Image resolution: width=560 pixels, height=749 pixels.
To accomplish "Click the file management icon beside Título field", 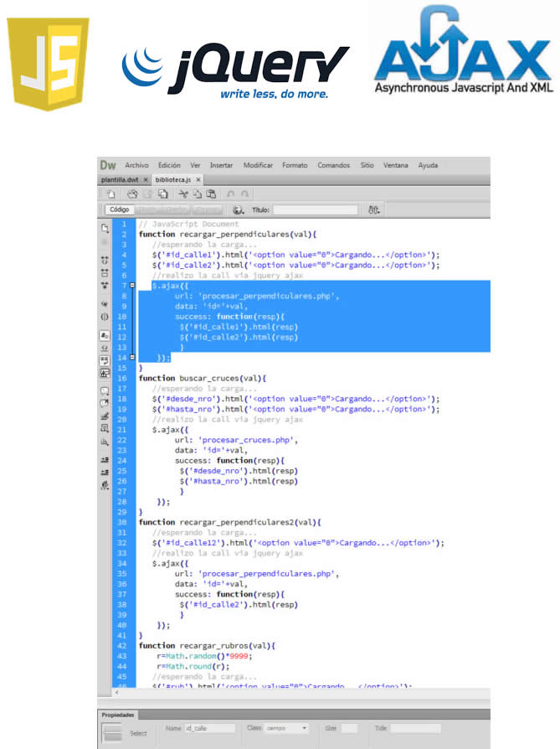I will tap(373, 209).
